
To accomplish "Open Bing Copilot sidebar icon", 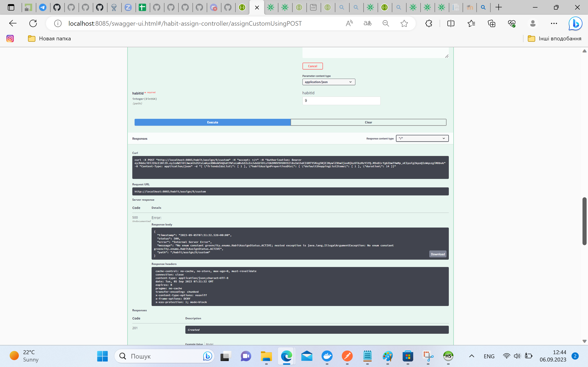I will pyautogui.click(x=575, y=24).
